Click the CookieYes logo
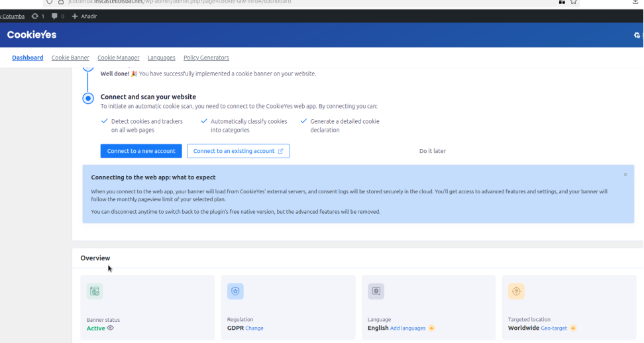 point(32,35)
